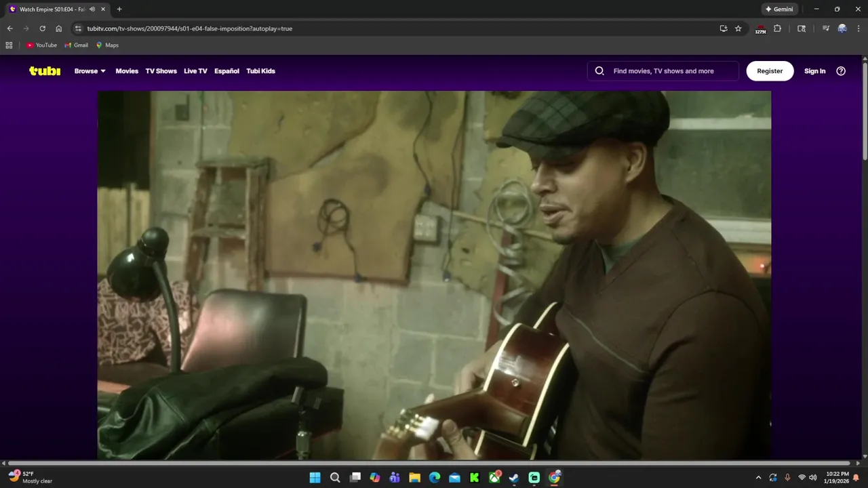Screen dimensions: 868x488
Task: Open the Chrome profile avatar
Action: coord(842,28)
